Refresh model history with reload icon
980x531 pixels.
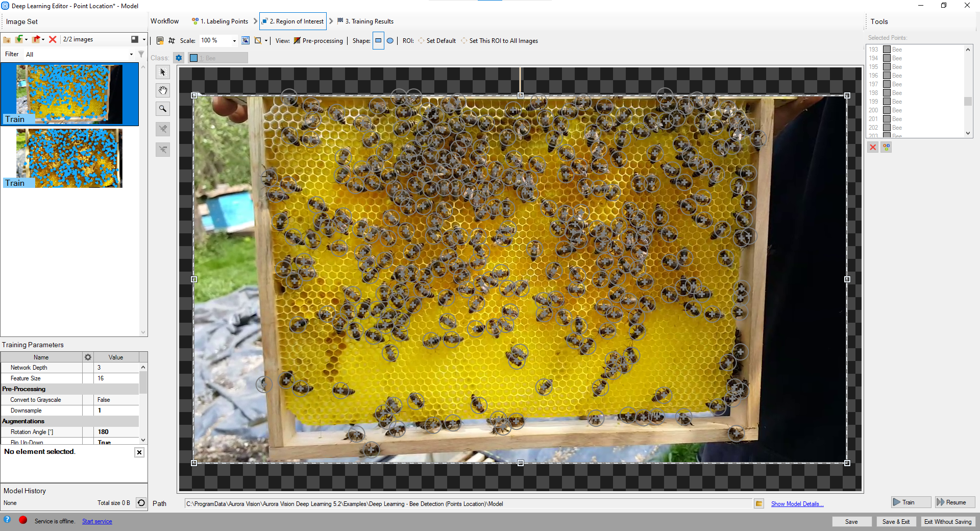[x=141, y=503]
